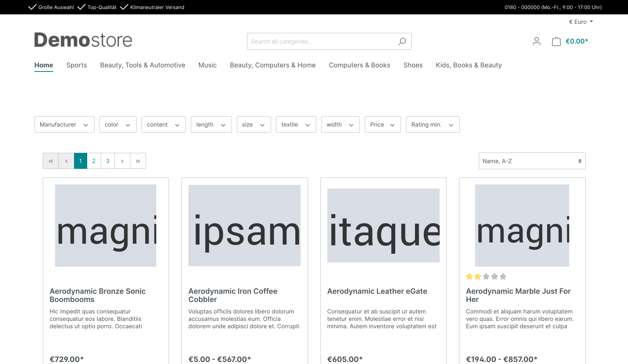Click the €194.00 - €857.00 price text
Screen dimensions: 628x364
[502, 359]
